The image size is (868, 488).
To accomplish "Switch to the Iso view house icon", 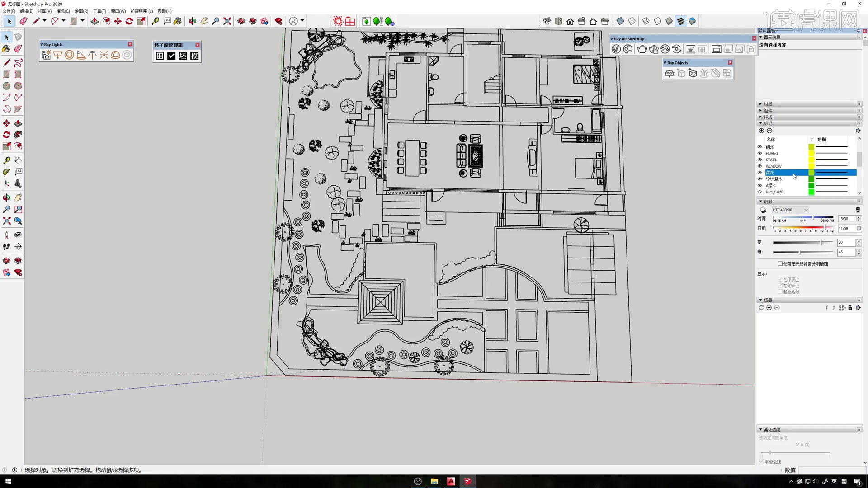I will coord(547,21).
